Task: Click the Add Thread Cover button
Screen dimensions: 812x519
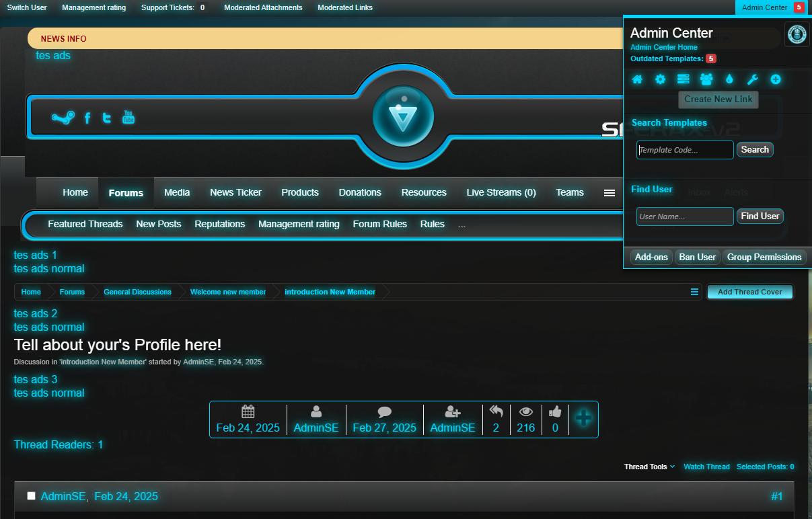Action: (x=750, y=292)
